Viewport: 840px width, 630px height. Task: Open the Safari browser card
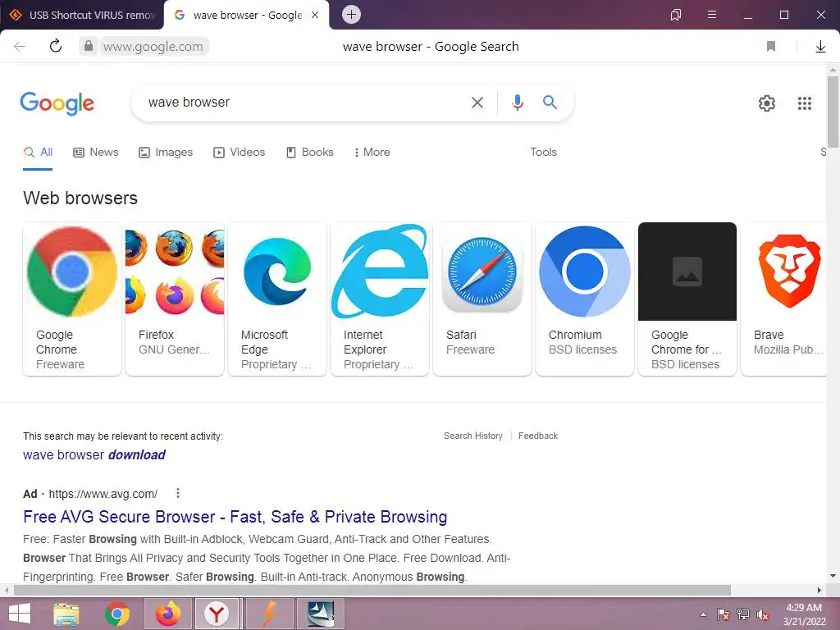coord(482,299)
